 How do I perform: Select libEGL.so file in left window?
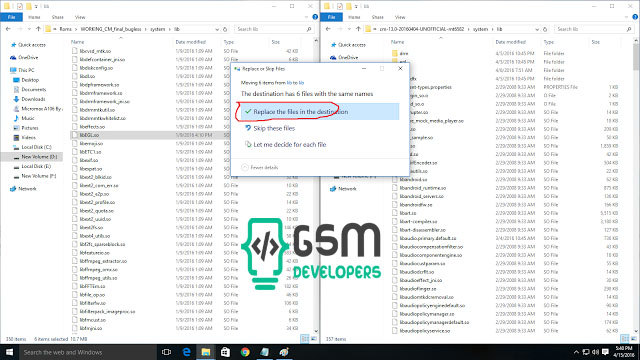[x=89, y=135]
